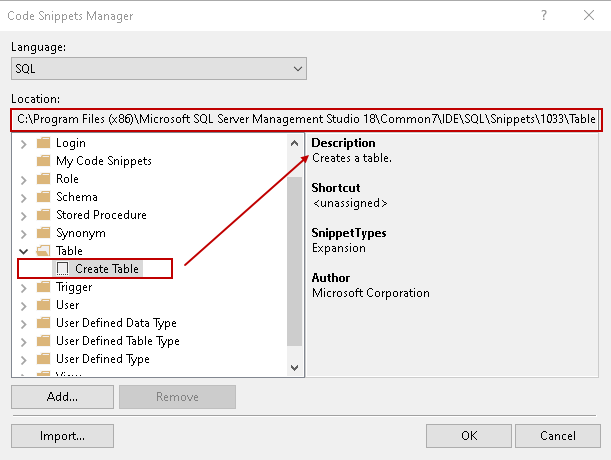Click the Location path field
Image resolution: width=611 pixels, height=460 pixels.
click(305, 120)
